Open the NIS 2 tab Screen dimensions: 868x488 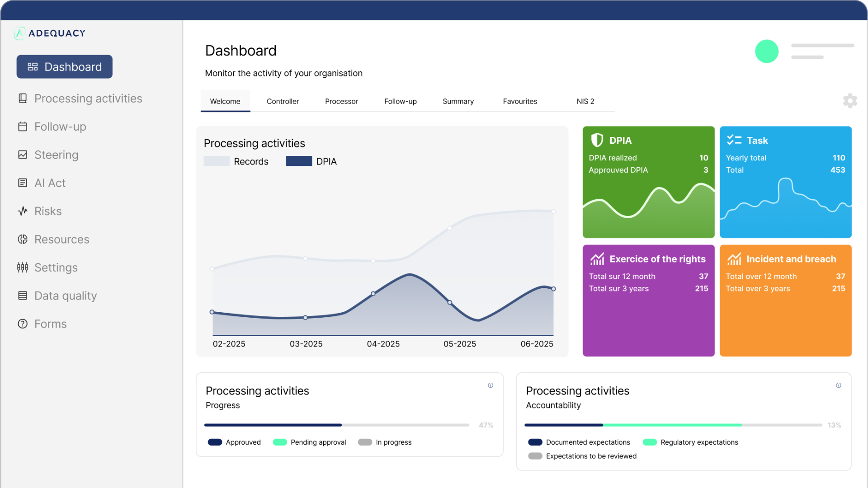[585, 101]
